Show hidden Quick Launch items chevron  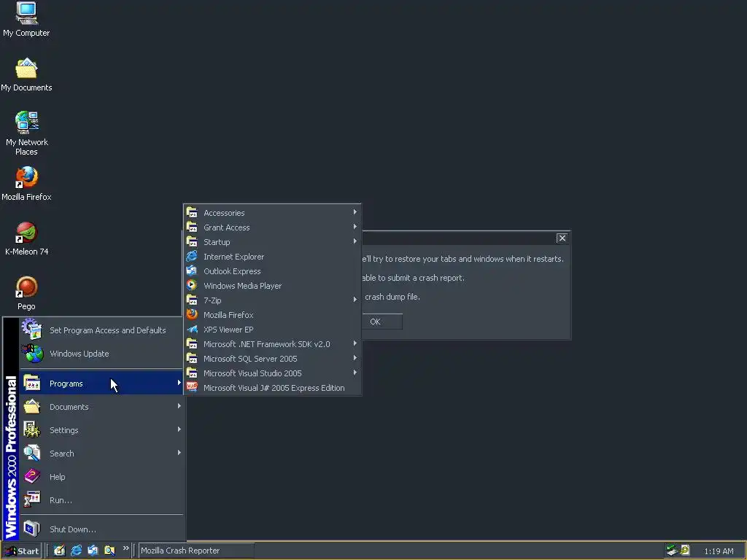point(125,548)
